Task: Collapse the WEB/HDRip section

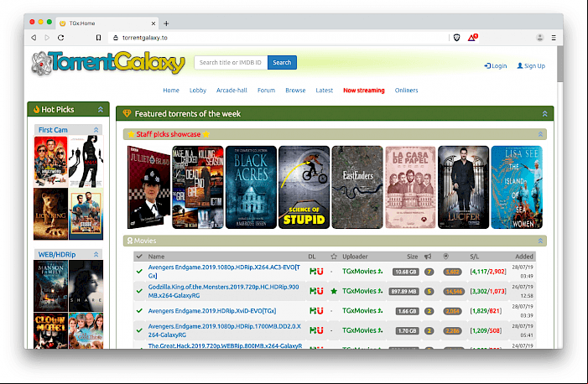Action: (x=96, y=254)
